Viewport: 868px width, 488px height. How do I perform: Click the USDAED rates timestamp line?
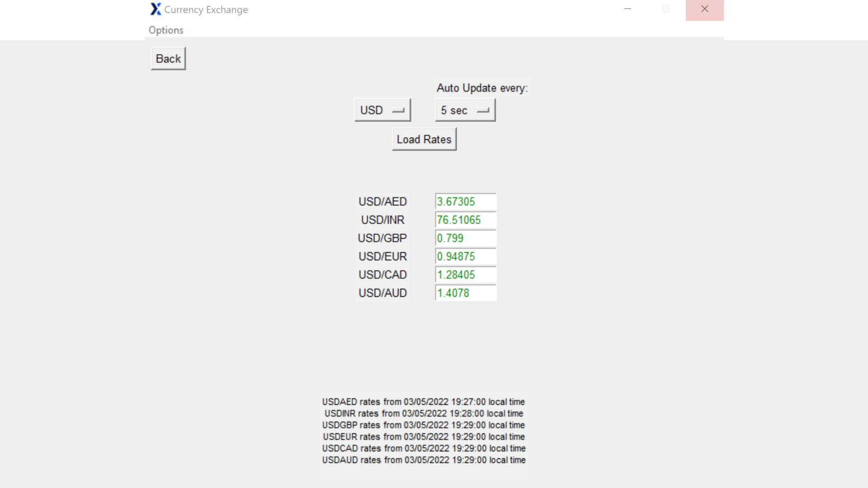click(x=424, y=402)
